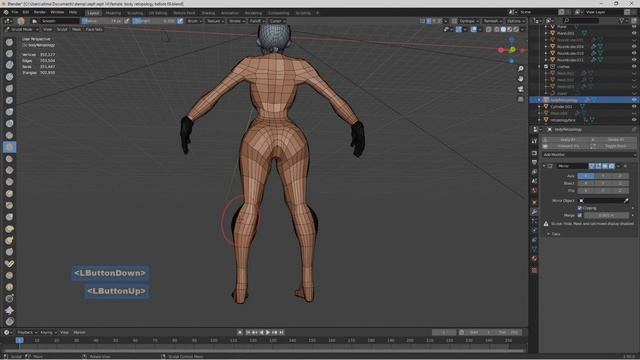This screenshot has height=360, width=640.
Task: Click the highlighted Smooth brush tool
Action: click(x=9, y=147)
